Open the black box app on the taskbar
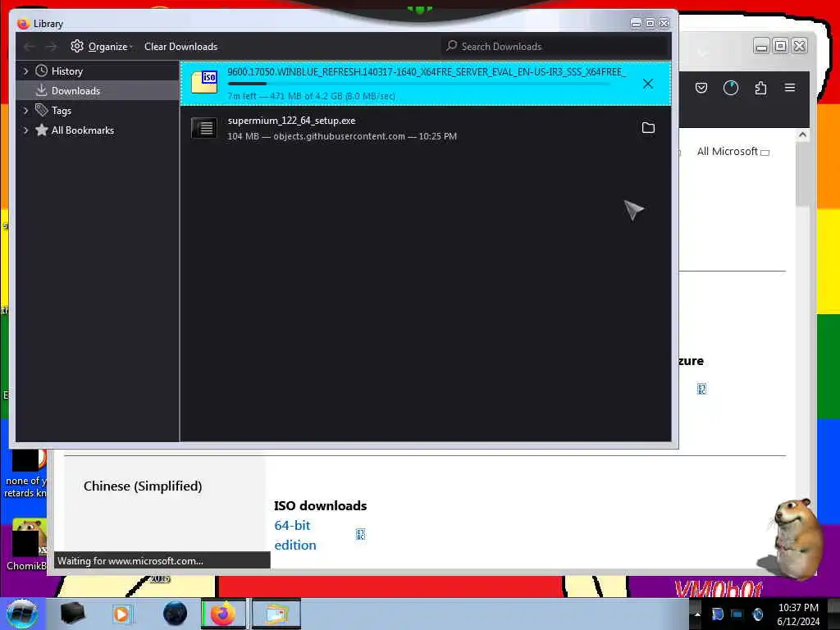The image size is (840, 630). point(72,614)
